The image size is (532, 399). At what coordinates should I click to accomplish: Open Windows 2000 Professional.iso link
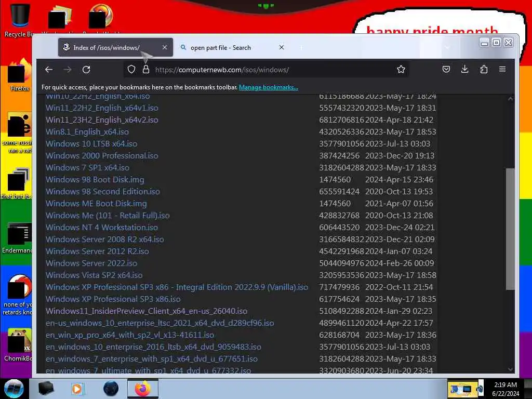tap(102, 156)
